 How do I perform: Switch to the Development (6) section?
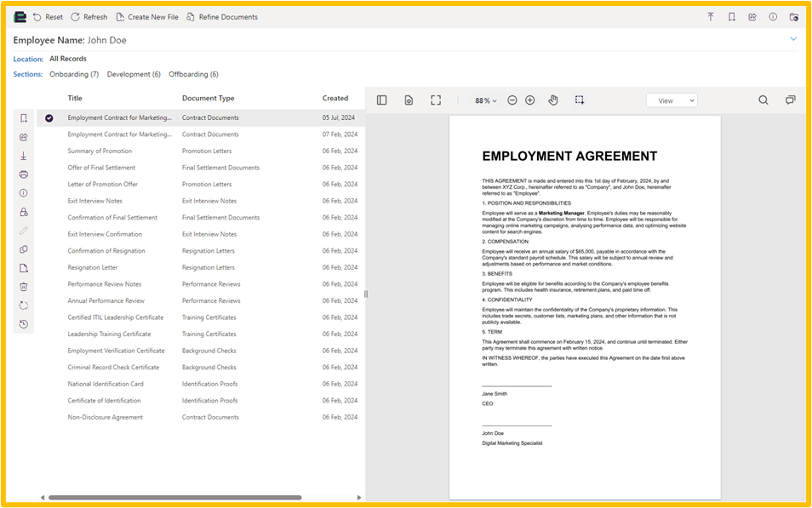(134, 75)
